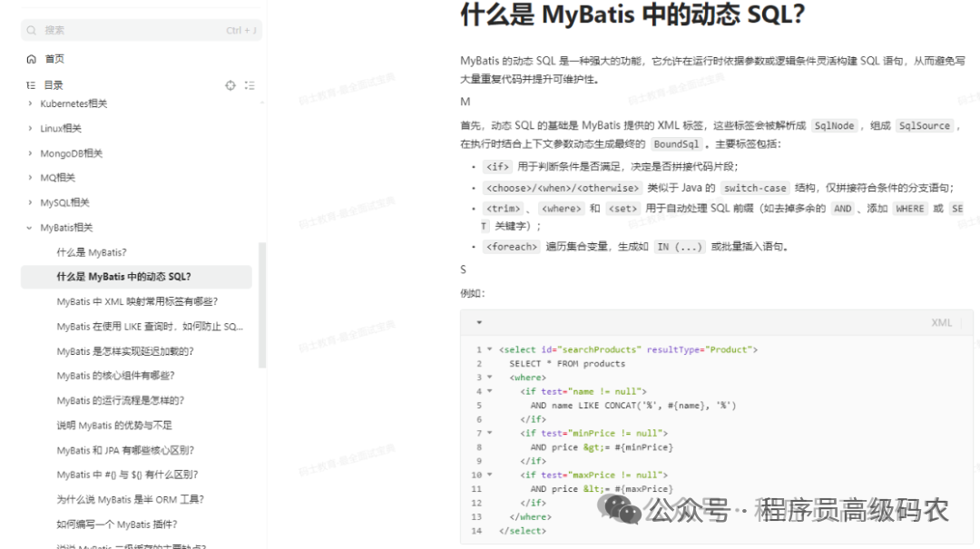Expand the MQ相关 category
Image resolution: width=980 pixels, height=549 pixels.
click(29, 178)
